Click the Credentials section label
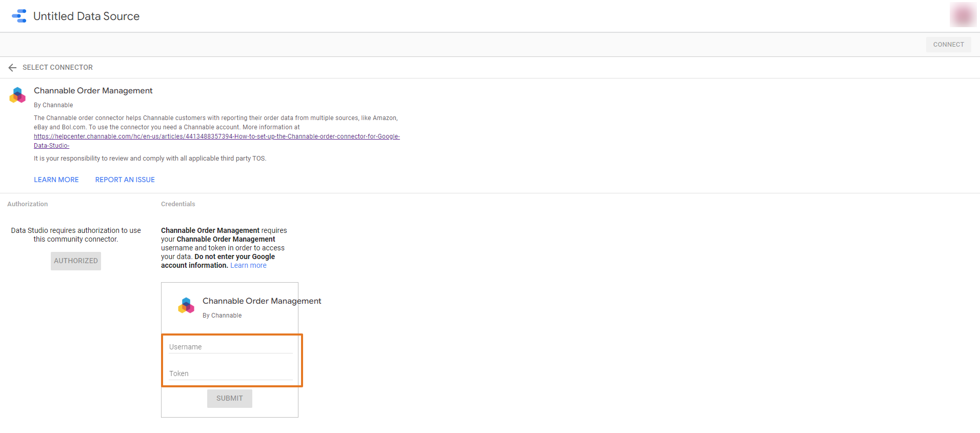The image size is (980, 433). [178, 204]
